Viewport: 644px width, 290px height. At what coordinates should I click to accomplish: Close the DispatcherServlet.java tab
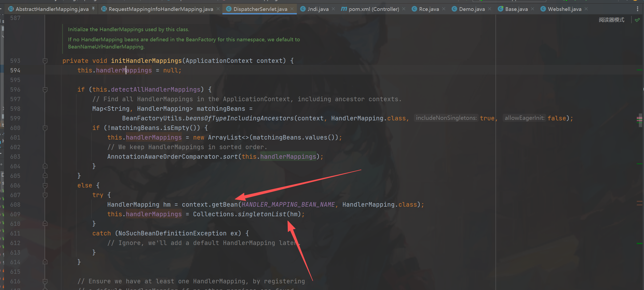point(292,9)
